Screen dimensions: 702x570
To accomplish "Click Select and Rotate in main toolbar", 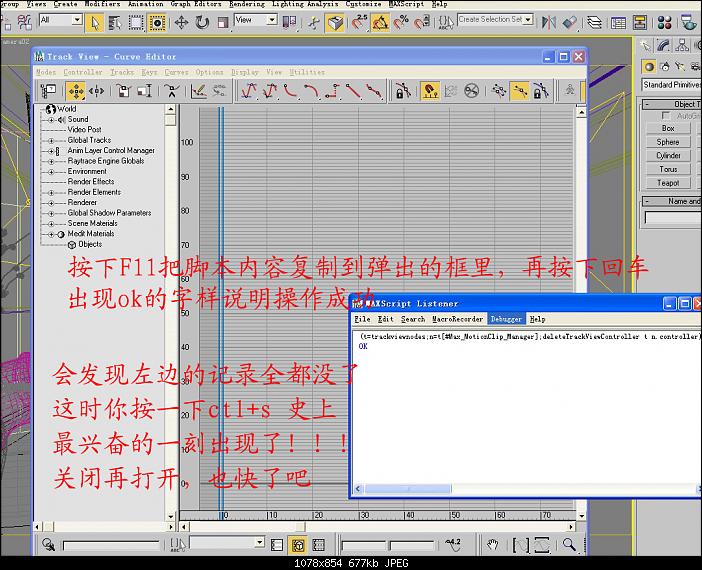I will (202, 22).
